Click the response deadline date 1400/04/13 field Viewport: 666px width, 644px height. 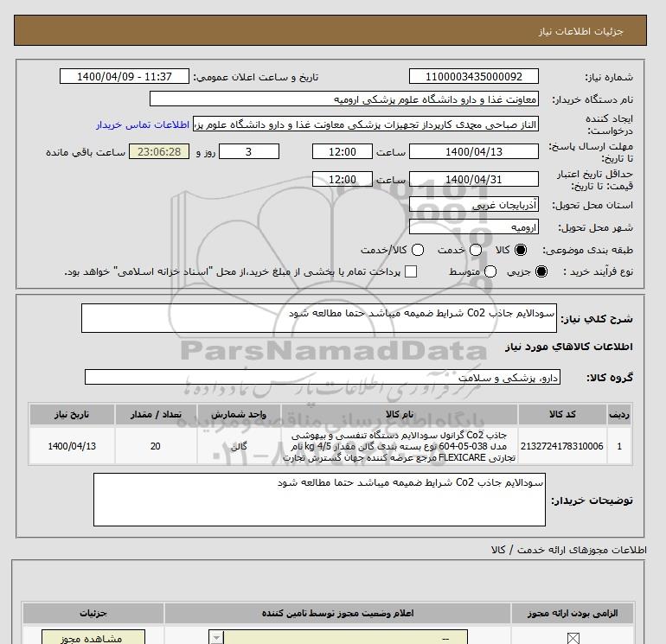pyautogui.click(x=474, y=152)
